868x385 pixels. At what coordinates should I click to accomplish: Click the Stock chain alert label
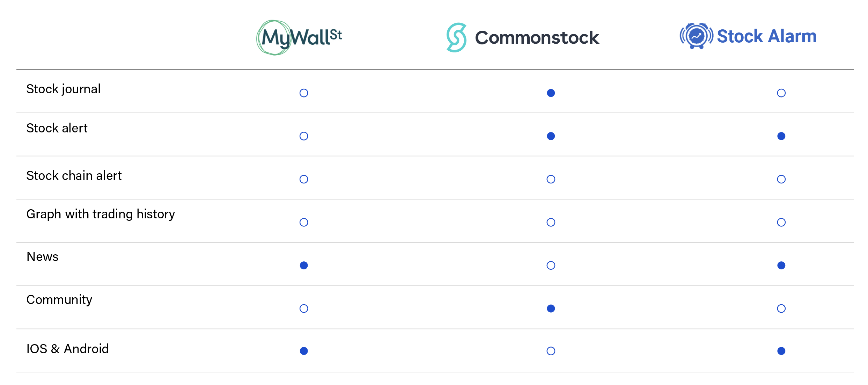pyautogui.click(x=74, y=175)
